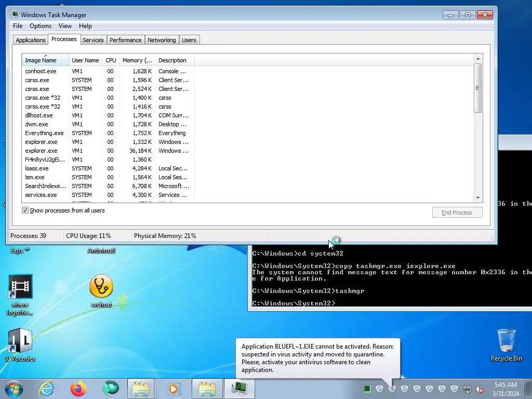Select the IL Vocodex desktop shortcut
This screenshot has width=532, height=399.
pos(20,344)
